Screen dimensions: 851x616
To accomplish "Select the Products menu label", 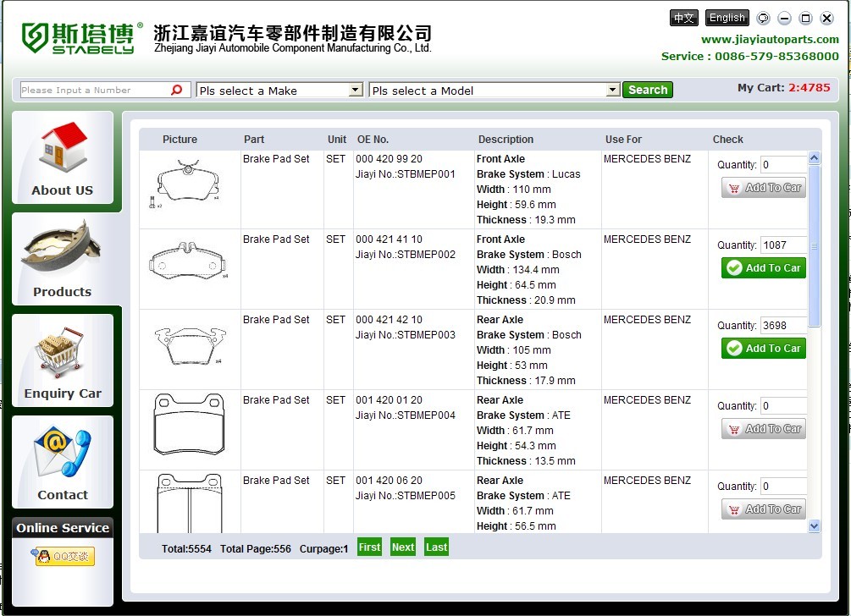I will [x=63, y=292].
